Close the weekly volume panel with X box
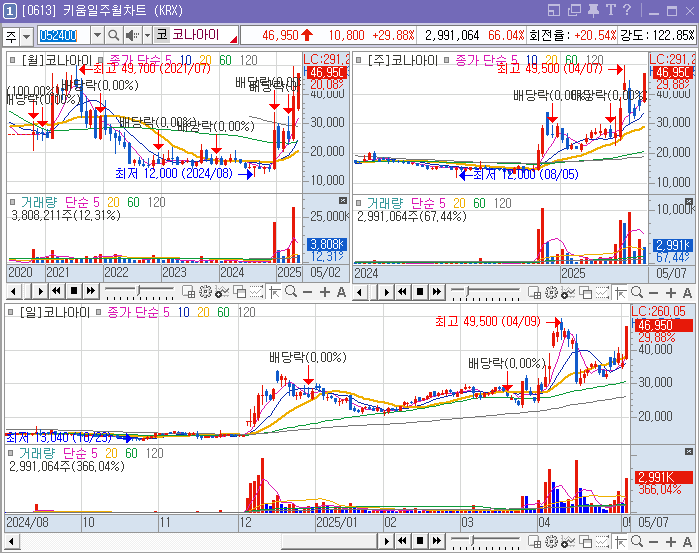This screenshot has height=553, width=699. [689, 202]
